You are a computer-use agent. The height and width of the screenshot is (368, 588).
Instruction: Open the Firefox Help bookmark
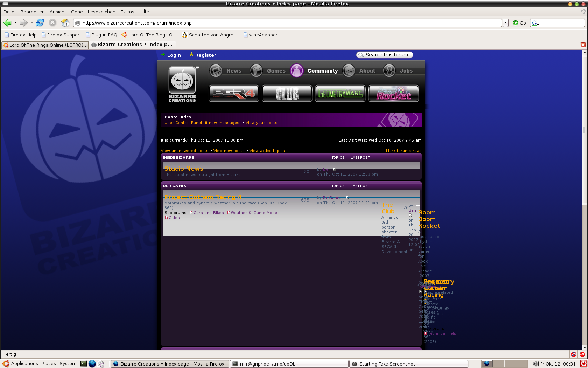21,35
